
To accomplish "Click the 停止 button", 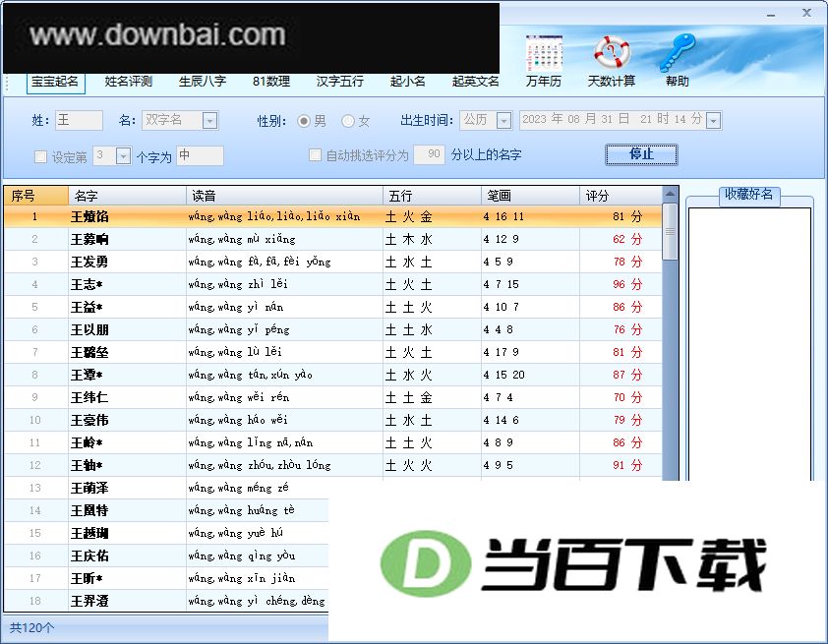I will click(641, 154).
